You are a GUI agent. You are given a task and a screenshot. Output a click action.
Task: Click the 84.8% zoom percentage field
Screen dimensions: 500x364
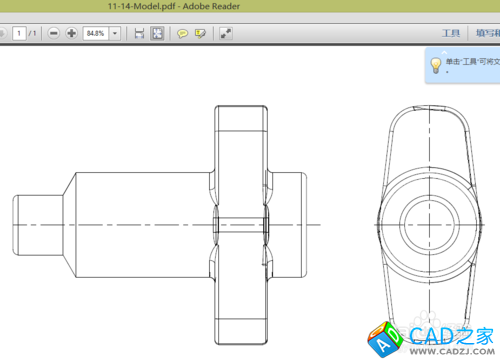click(96, 33)
